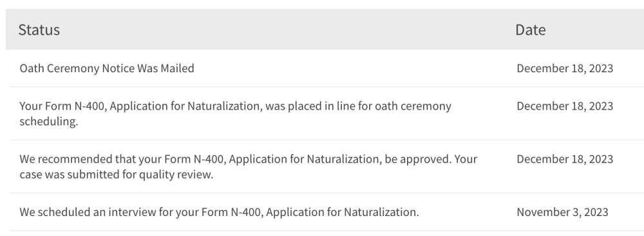Select the placed in line for oath ceremony status
644x236 pixels.
point(235,113)
